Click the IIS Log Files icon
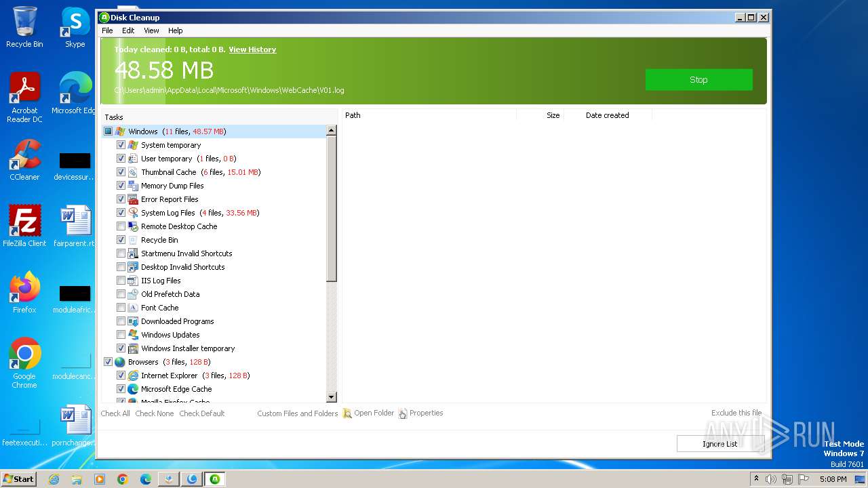Screen dimensions: 868x488 134,281
